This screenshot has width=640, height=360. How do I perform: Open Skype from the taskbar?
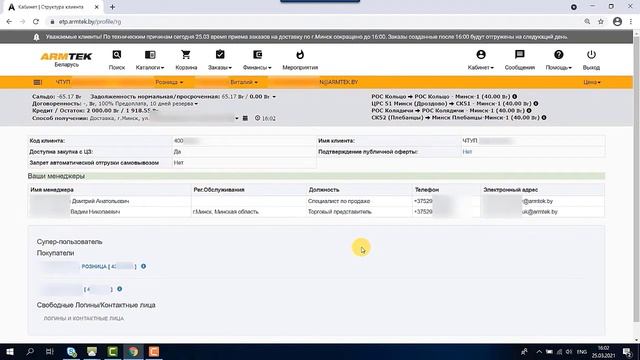tap(72, 351)
